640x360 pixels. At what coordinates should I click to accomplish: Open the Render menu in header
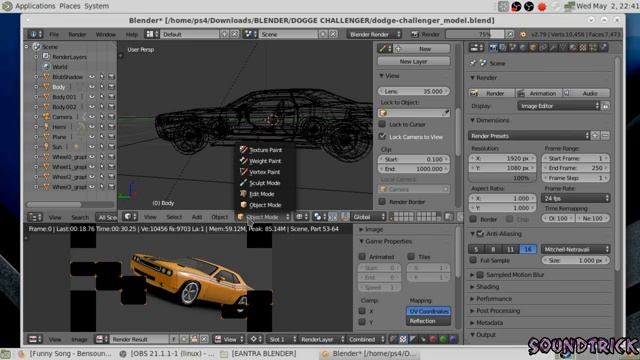(77, 35)
